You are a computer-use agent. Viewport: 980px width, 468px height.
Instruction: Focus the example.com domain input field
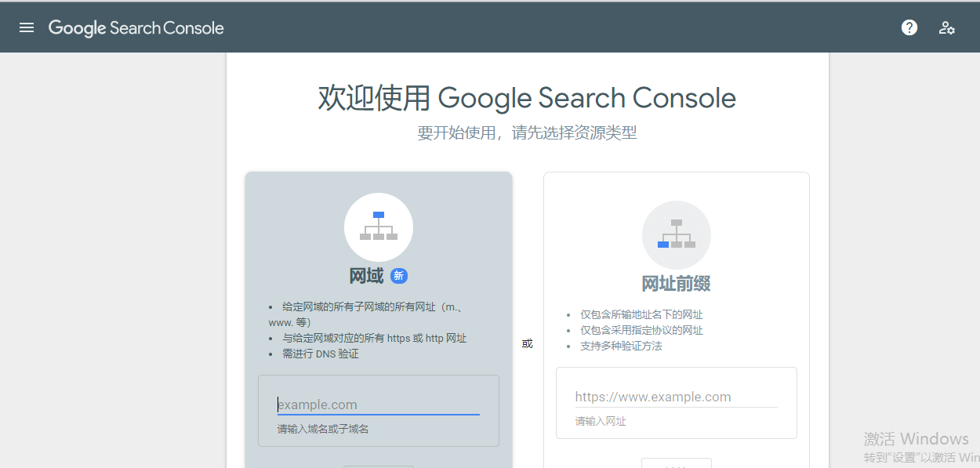(x=379, y=405)
